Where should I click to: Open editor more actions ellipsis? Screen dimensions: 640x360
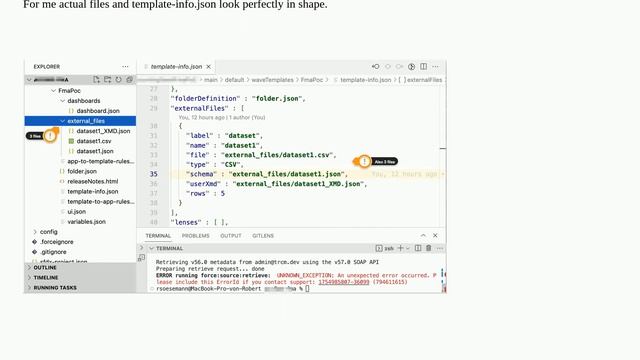click(x=436, y=67)
